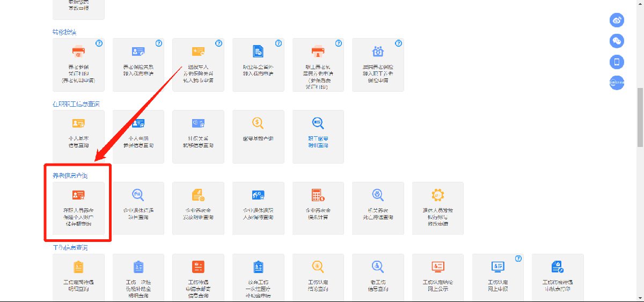Screen dimensions: 644x302
Task: Open 缴费基数查询 dollar magnifier tile
Action: click(x=258, y=136)
